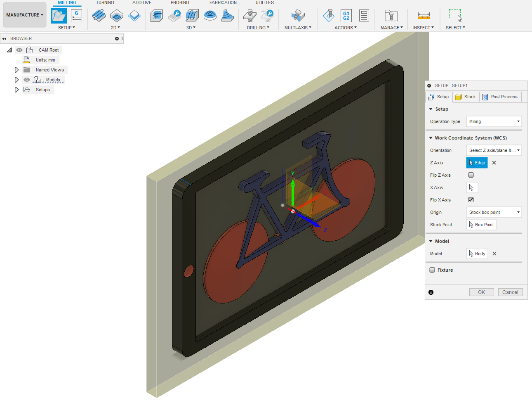Select the 3D Contour dome icon
The width and height of the screenshot is (532, 403).
(210, 16)
